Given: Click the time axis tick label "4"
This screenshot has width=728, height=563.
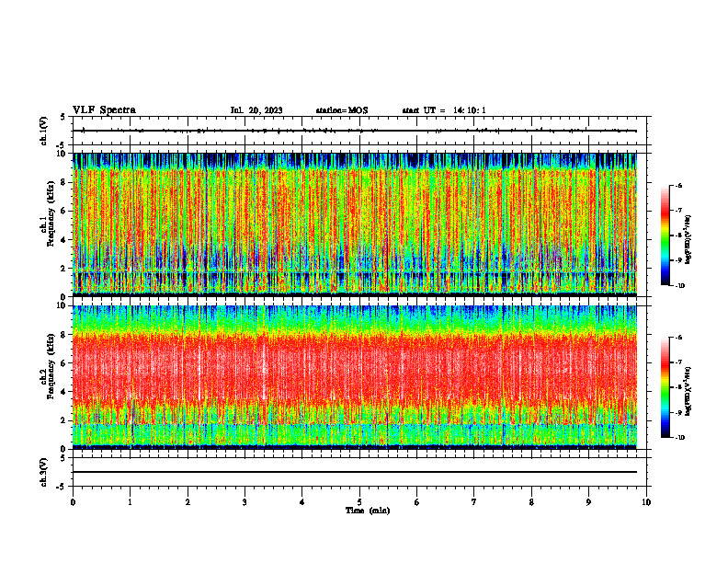Looking at the screenshot, I should [x=302, y=502].
